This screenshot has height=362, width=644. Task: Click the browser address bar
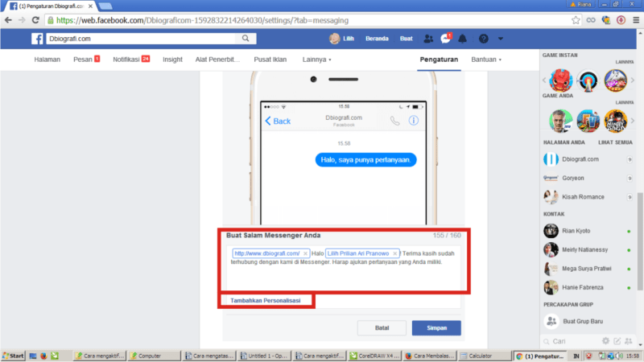point(308,20)
